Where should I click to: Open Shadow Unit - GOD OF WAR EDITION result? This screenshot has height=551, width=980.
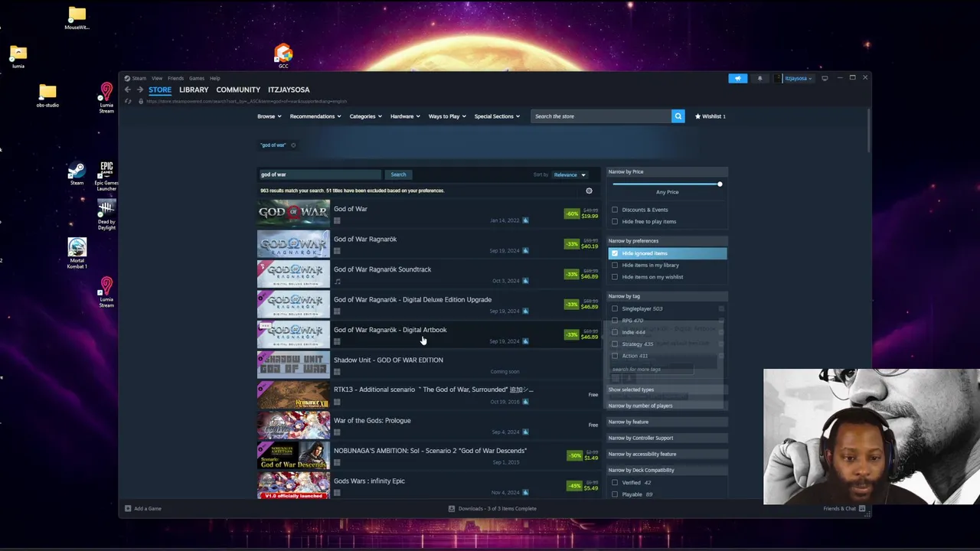tap(429, 365)
